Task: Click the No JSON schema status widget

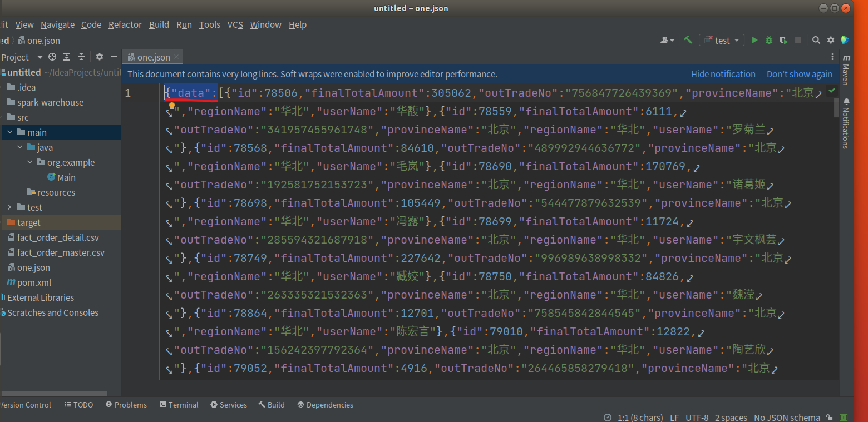Action: pyautogui.click(x=787, y=418)
